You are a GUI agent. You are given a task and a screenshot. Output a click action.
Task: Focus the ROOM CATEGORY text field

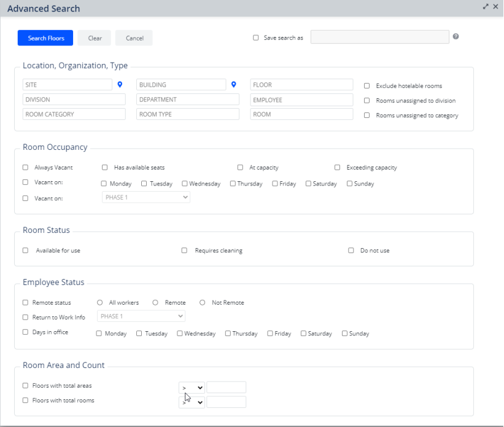click(x=74, y=114)
